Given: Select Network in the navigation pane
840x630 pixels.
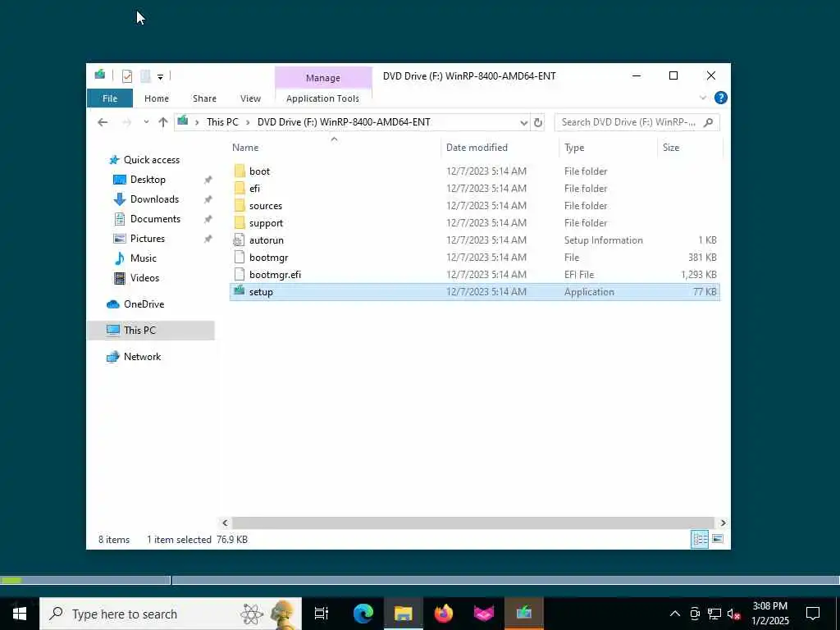Looking at the screenshot, I should (142, 357).
